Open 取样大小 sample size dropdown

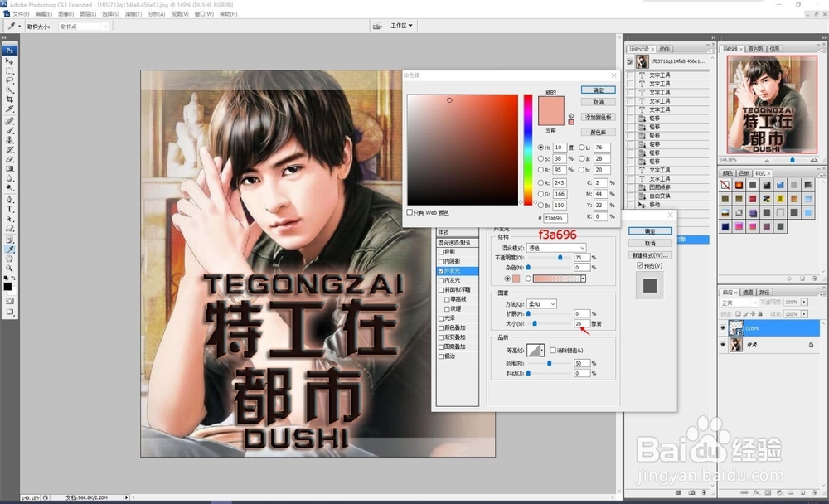point(84,27)
